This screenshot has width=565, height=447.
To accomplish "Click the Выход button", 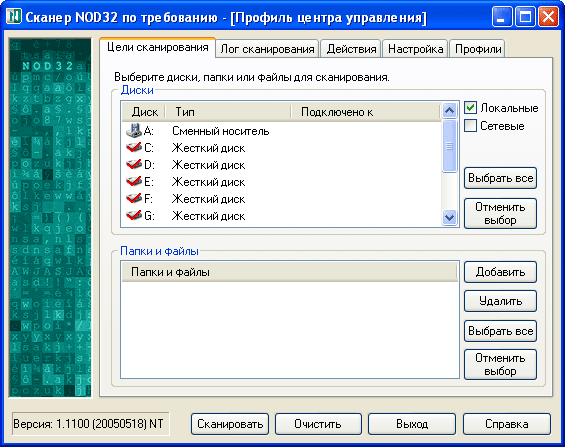I will tap(412, 424).
